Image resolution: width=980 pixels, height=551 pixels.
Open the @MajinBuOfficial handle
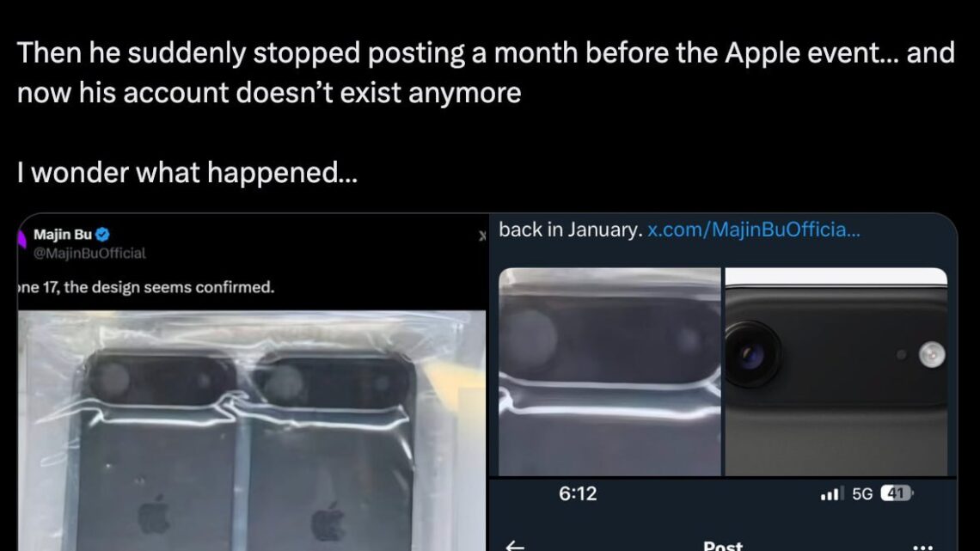pyautogui.click(x=89, y=253)
